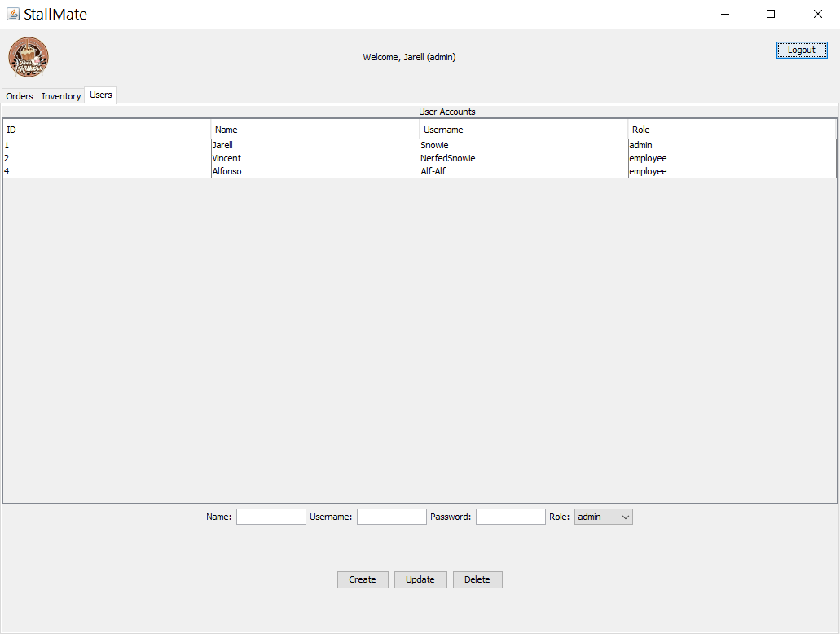Select the row for user Alfonso
The height and width of the screenshot is (634, 840).
pyautogui.click(x=420, y=171)
